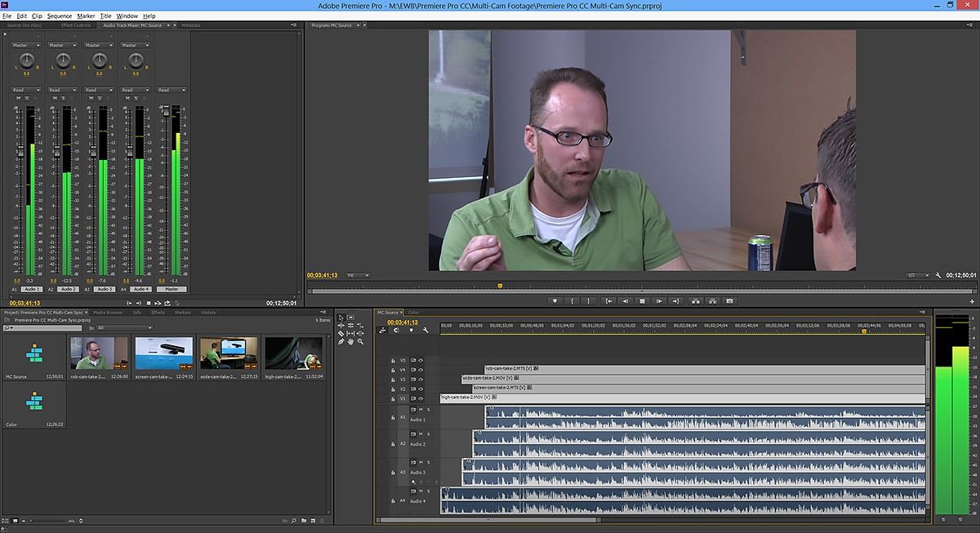Open the File menu
Screen dimensions: 980x533
(7, 16)
